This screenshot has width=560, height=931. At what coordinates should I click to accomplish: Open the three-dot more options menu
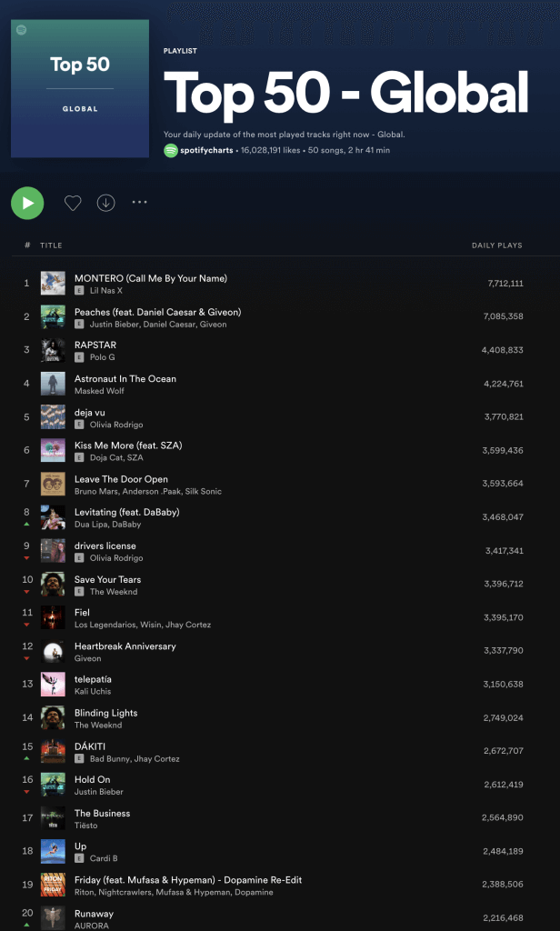pos(139,202)
